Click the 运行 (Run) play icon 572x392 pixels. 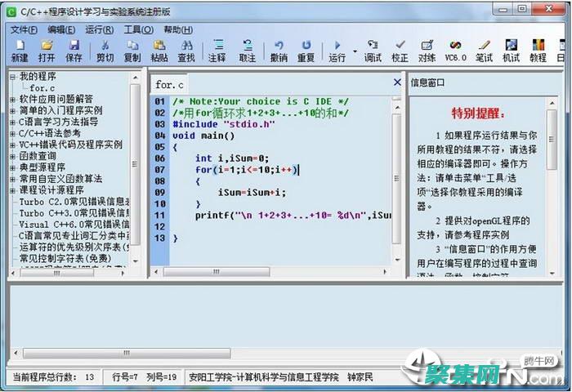(x=337, y=46)
